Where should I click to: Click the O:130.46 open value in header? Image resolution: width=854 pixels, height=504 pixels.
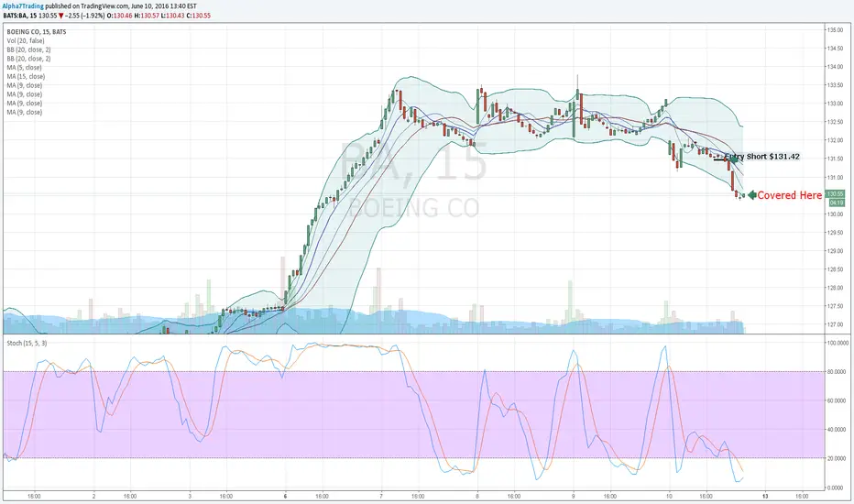[x=119, y=16]
